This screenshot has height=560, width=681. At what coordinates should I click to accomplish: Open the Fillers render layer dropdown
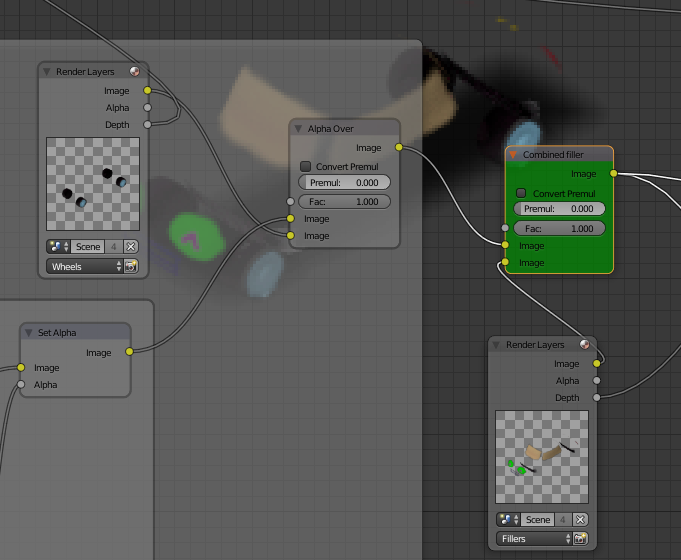pyautogui.click(x=533, y=539)
